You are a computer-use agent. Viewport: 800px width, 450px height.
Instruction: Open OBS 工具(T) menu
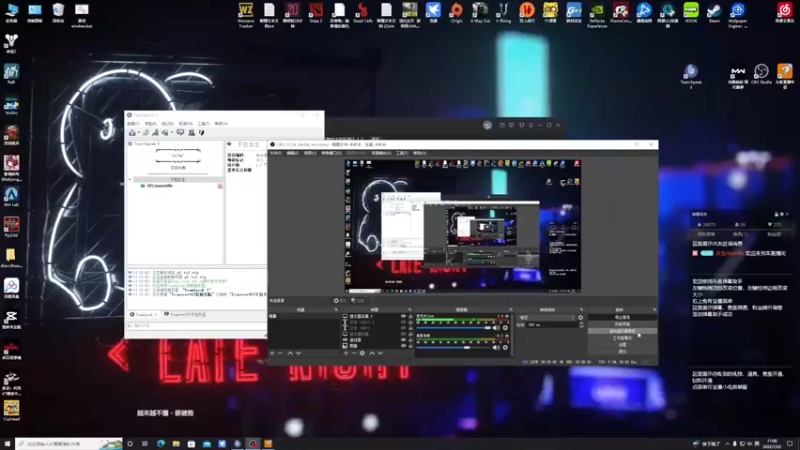coord(402,153)
